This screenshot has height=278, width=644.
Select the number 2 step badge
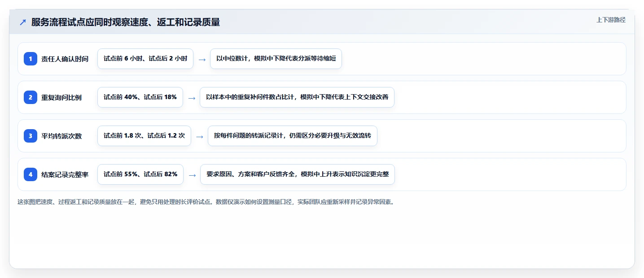tap(31, 97)
